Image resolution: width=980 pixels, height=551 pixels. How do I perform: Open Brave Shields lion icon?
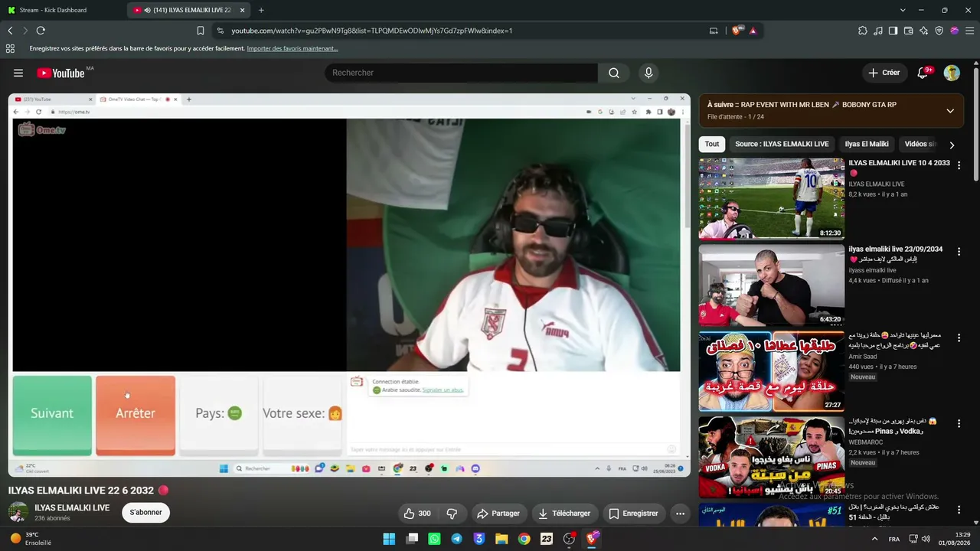point(737,31)
